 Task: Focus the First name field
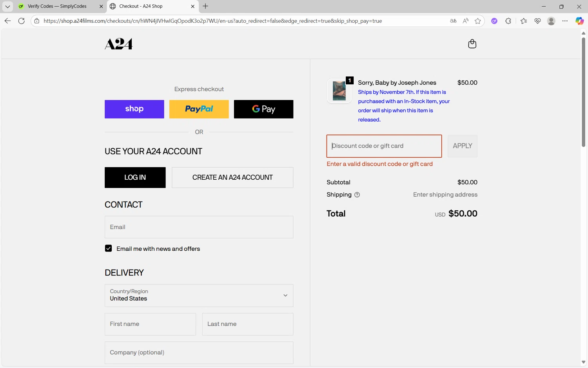click(150, 324)
